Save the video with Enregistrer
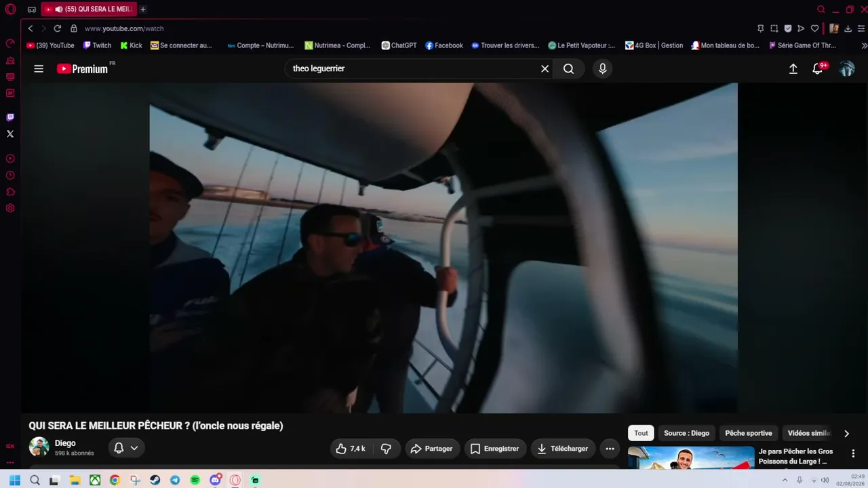Viewport: 868px width, 488px height. [495, 449]
